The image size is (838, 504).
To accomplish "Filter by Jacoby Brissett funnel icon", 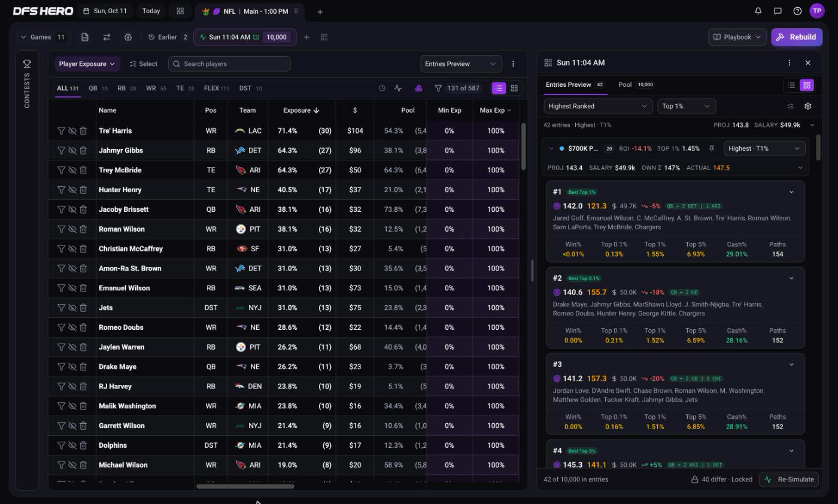I will point(61,210).
